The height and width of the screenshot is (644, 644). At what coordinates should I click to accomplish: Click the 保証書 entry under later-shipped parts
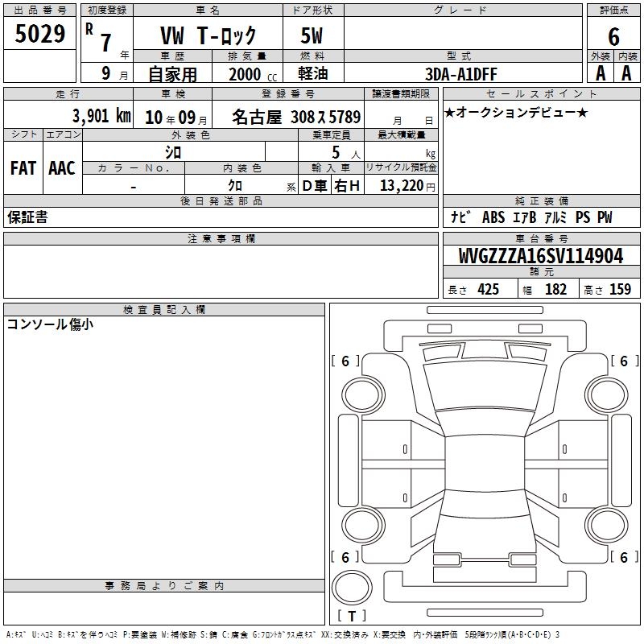[27, 217]
